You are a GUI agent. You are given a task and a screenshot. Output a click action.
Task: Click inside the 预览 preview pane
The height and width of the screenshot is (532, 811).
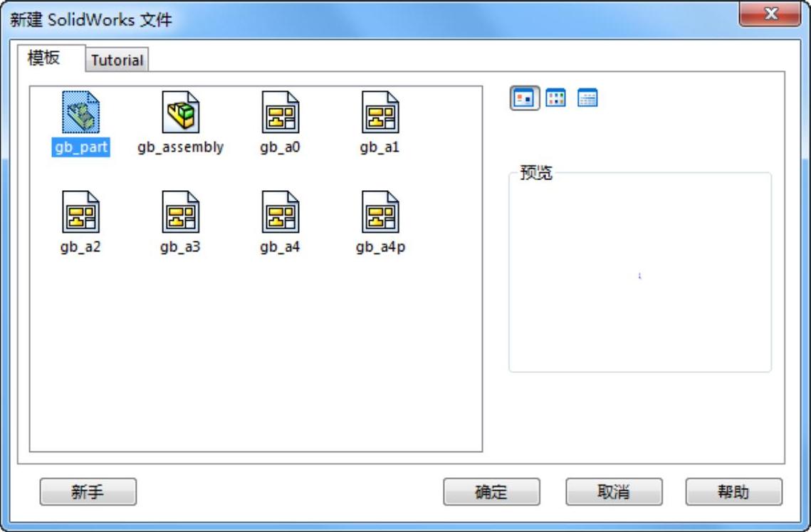(x=640, y=274)
